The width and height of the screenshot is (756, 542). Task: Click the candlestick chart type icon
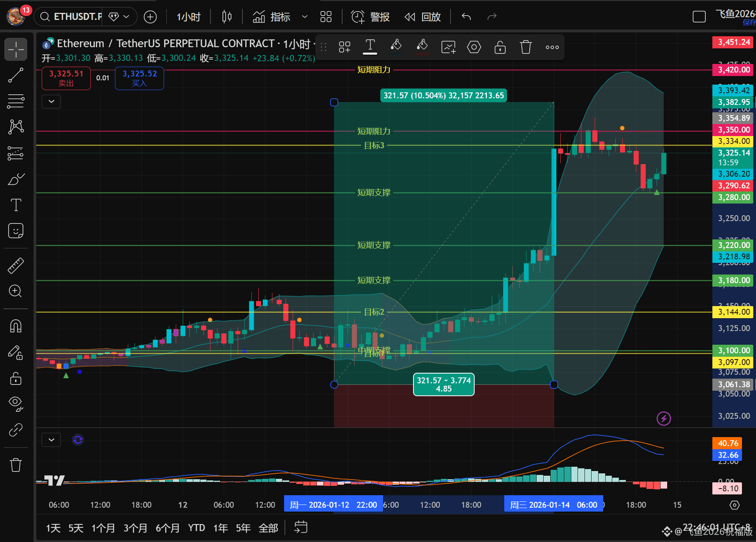(x=227, y=17)
